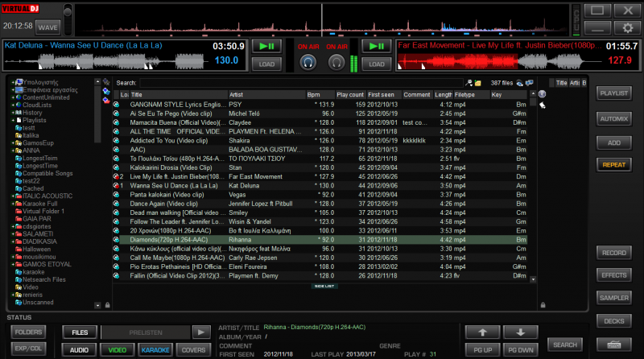644x359 pixels.
Task: Click the file list scroll-down arrow
Action: 533,279
